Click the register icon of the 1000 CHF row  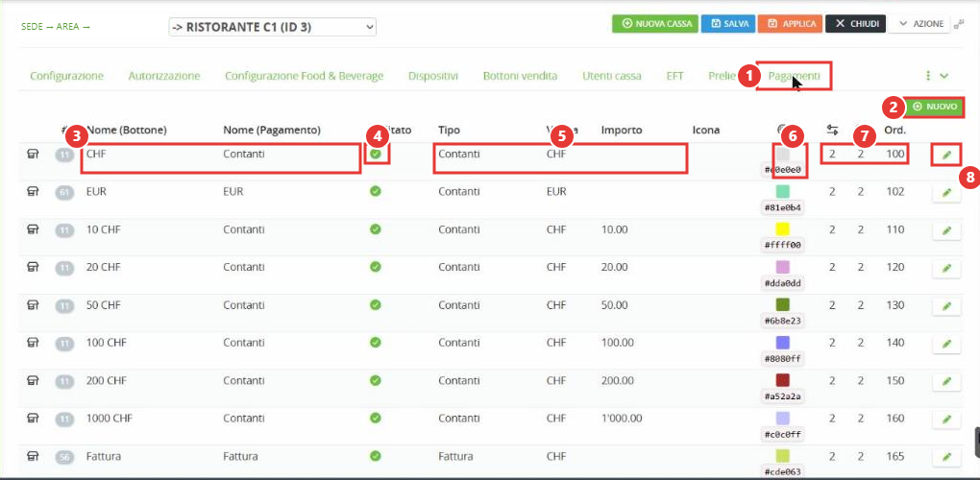click(33, 419)
